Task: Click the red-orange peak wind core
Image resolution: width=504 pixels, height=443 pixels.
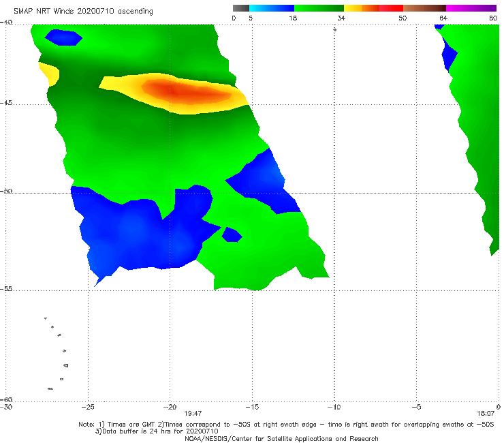Action: click(185, 92)
